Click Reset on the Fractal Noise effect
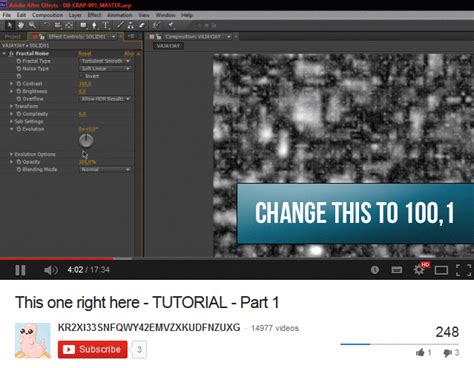This screenshot has width=474, height=368. coord(85,53)
